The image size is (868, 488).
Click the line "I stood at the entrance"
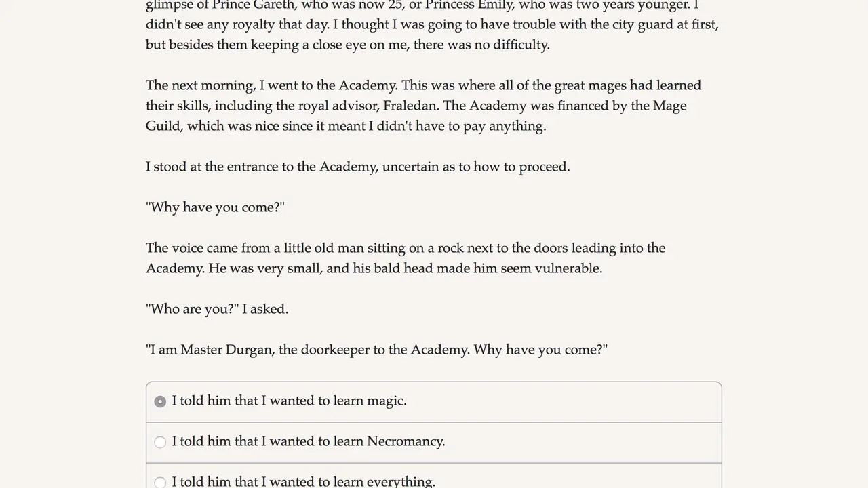click(x=357, y=167)
